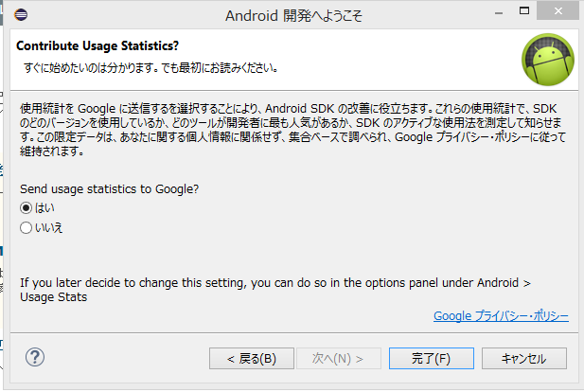Click the note about Android > Usage Stats

275,290
